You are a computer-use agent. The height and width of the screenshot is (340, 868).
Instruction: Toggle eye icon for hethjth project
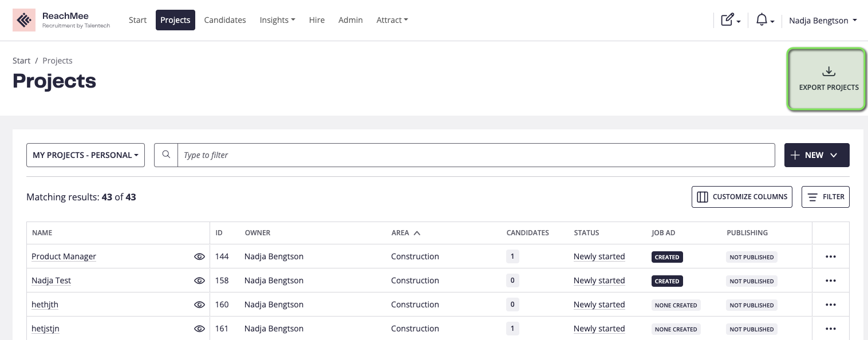[x=199, y=305]
